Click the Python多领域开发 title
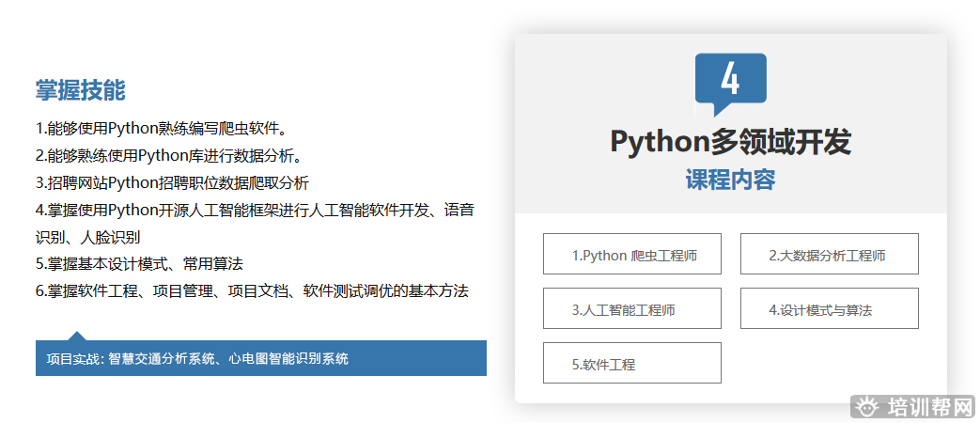Image resolution: width=980 pixels, height=423 pixels. click(x=731, y=141)
